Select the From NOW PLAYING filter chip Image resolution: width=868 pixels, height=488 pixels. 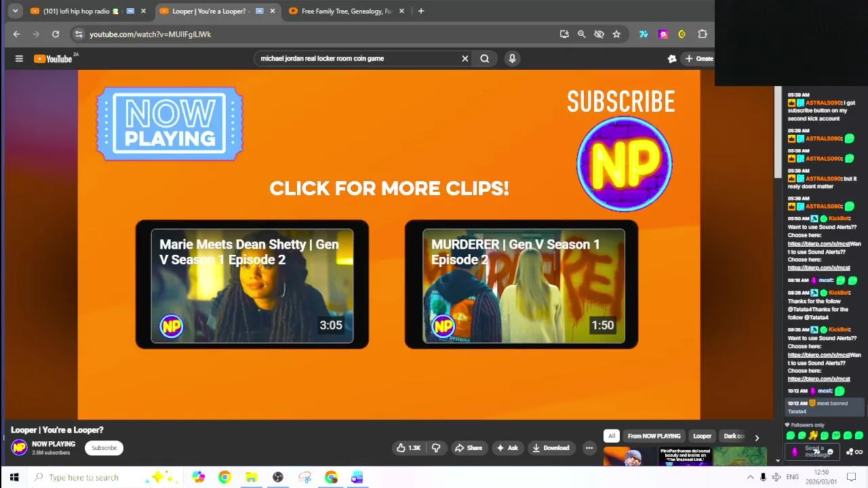click(x=654, y=436)
